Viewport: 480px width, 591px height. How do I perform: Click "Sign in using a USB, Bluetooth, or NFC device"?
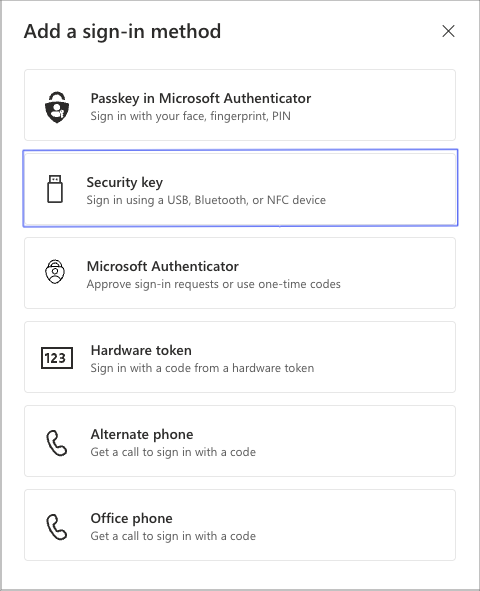tap(206, 200)
